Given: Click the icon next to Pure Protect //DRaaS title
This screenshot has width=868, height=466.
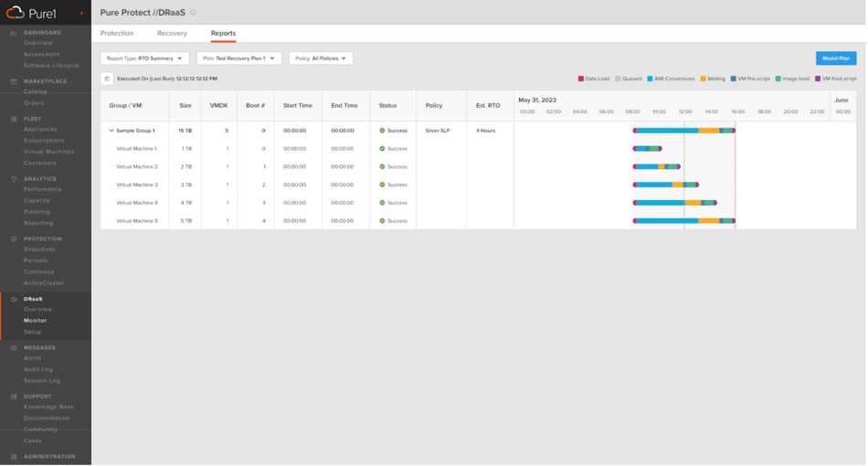Looking at the screenshot, I should (193, 12).
